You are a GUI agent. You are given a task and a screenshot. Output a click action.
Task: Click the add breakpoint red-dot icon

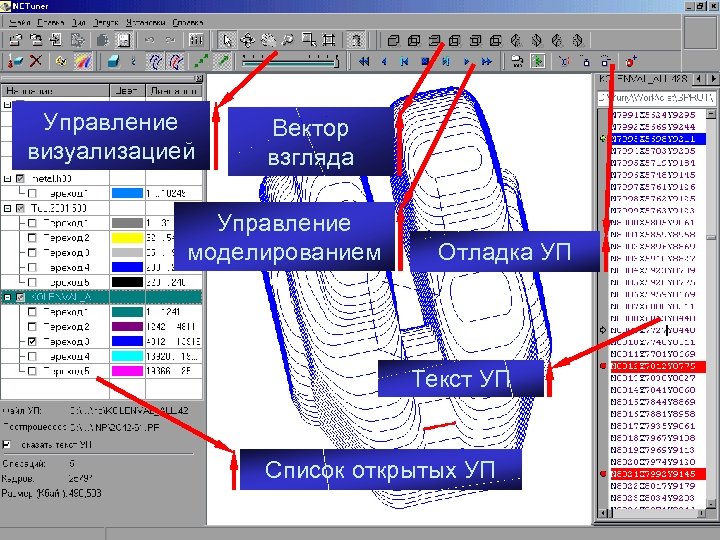(x=631, y=61)
